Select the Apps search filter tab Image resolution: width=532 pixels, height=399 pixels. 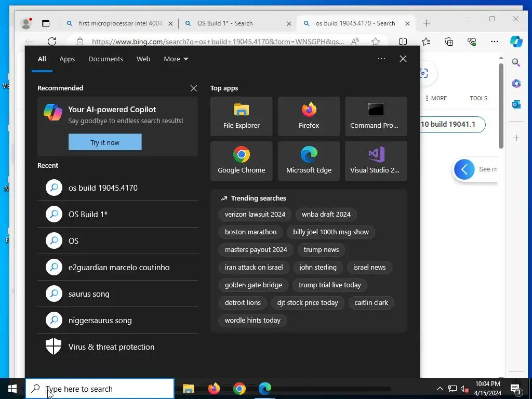click(x=67, y=59)
